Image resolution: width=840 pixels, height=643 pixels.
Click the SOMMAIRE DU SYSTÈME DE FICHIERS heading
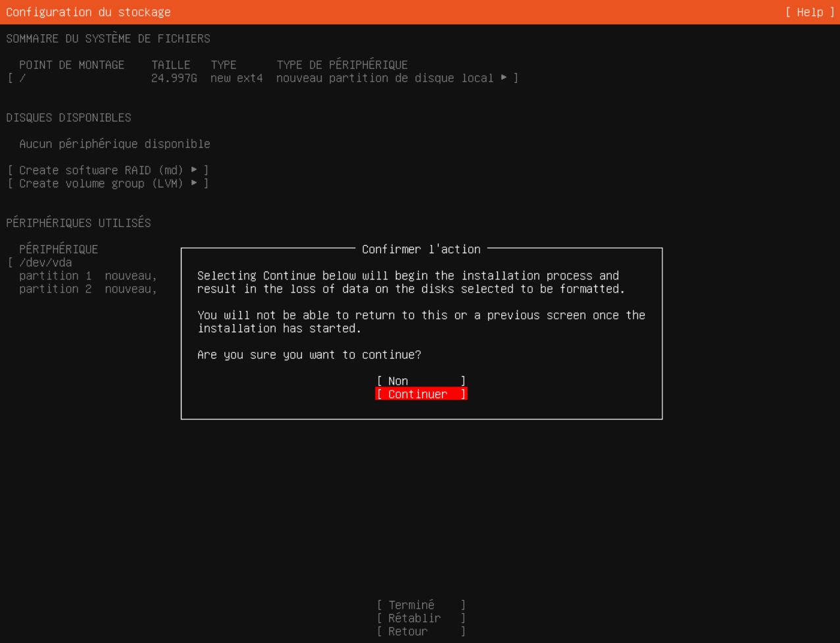coord(108,38)
